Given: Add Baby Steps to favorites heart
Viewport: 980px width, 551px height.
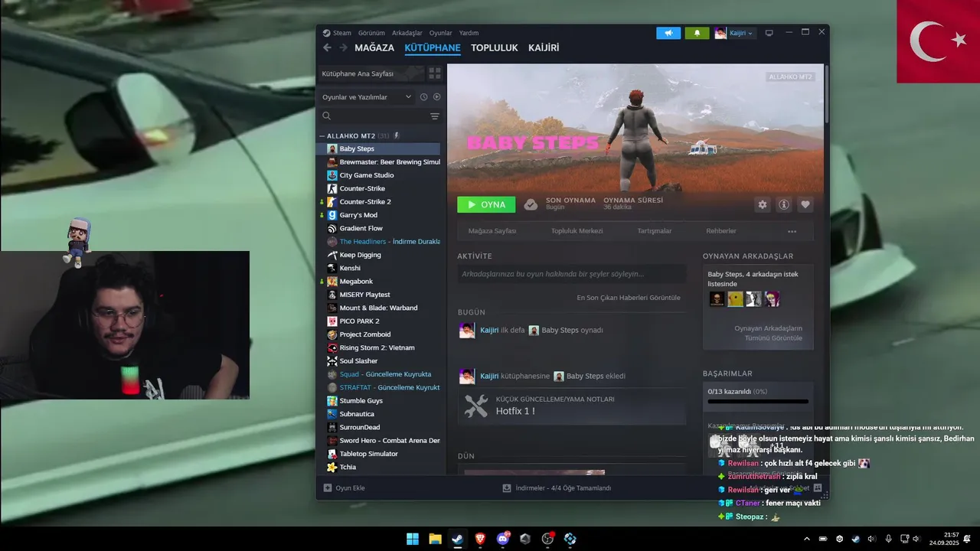Looking at the screenshot, I should (805, 204).
